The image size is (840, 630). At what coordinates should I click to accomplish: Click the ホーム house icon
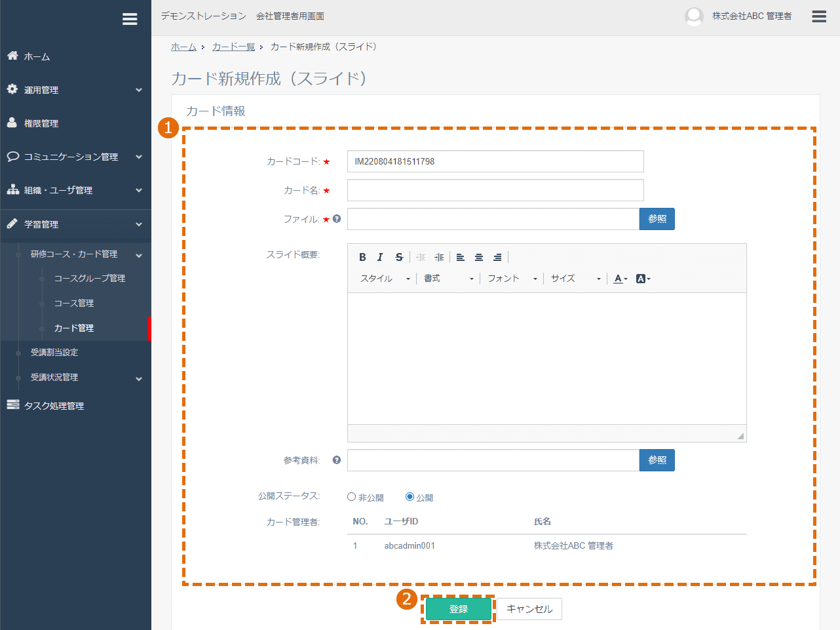coord(12,56)
